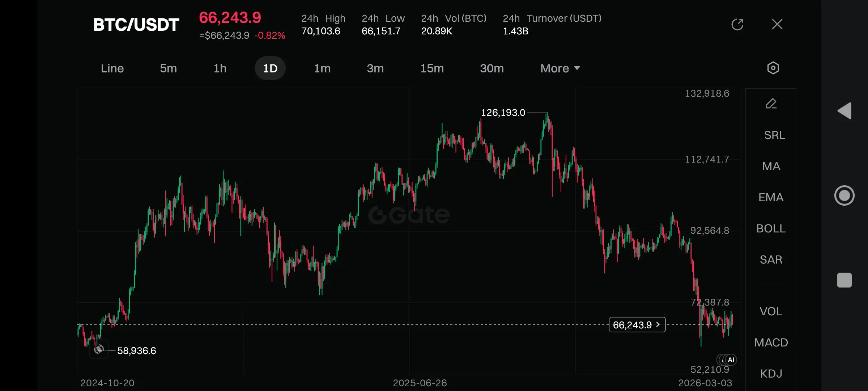The image size is (868, 391).
Task: Click the refresh chart icon
Action: [x=737, y=25]
